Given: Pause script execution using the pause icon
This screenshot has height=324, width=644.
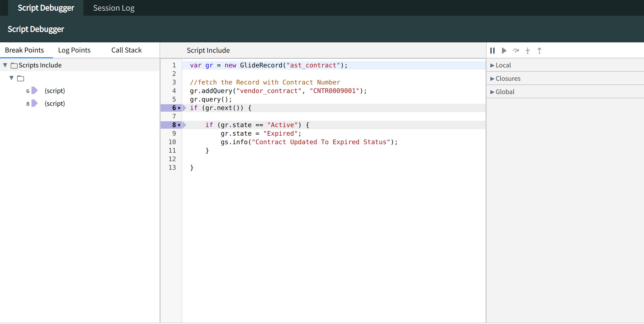Looking at the screenshot, I should click(492, 50).
